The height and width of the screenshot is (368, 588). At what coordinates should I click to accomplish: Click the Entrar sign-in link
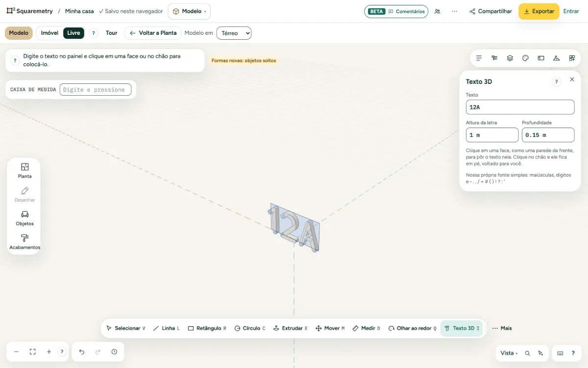click(571, 11)
